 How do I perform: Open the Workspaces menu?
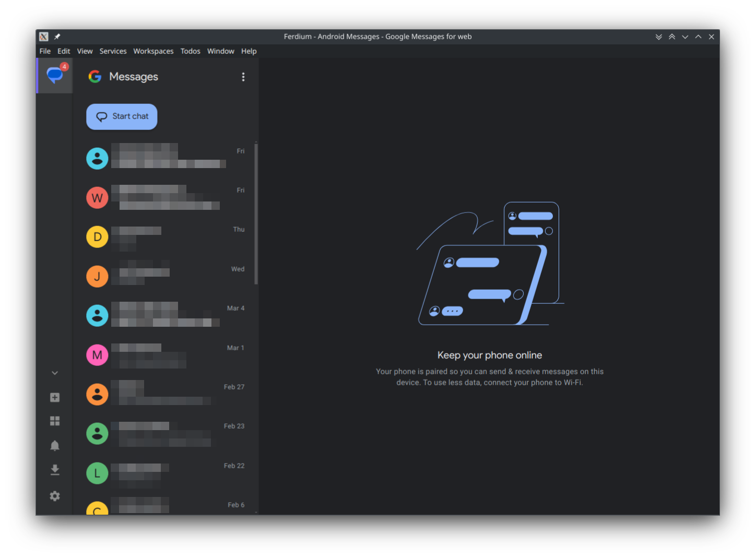(x=153, y=51)
